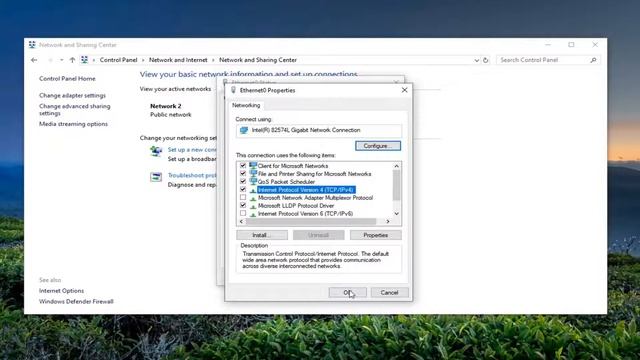Click the TCP/IPv6 protocol icon
The image size is (640, 360).
click(x=253, y=214)
